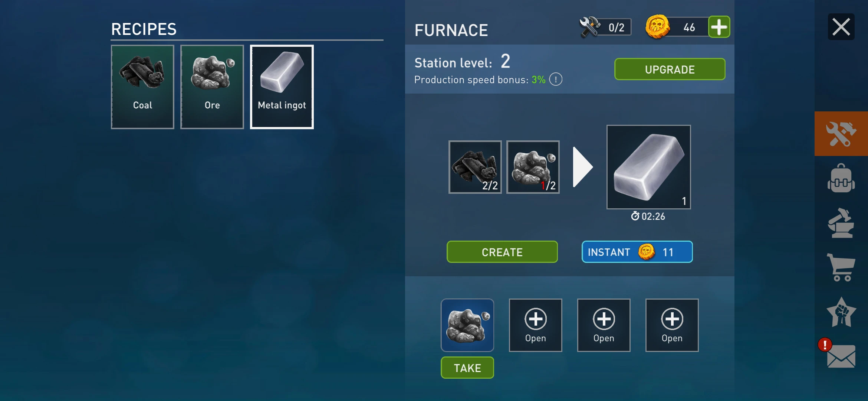Click the INSTANT button costing 11 coins
The height and width of the screenshot is (401, 868).
[x=637, y=252]
